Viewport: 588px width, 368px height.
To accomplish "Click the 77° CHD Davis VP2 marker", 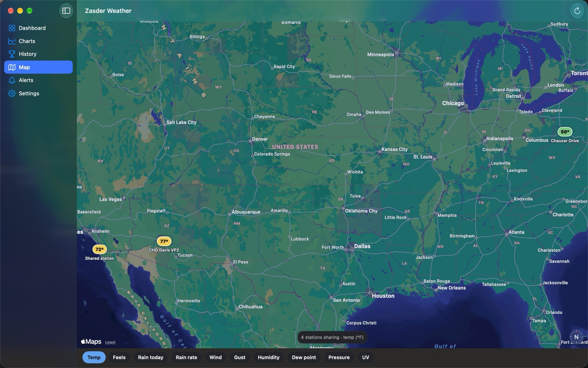I will [164, 241].
